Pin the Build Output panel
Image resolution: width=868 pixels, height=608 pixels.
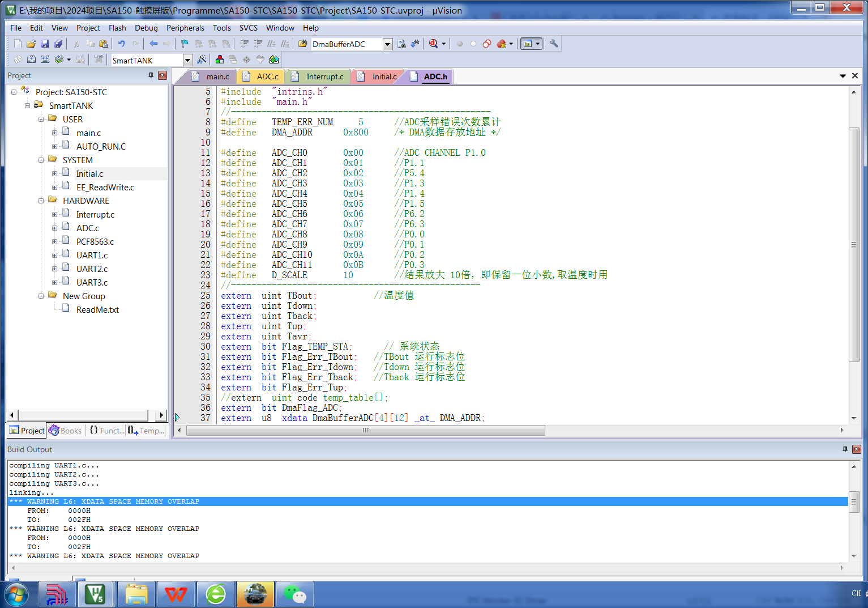coord(845,449)
